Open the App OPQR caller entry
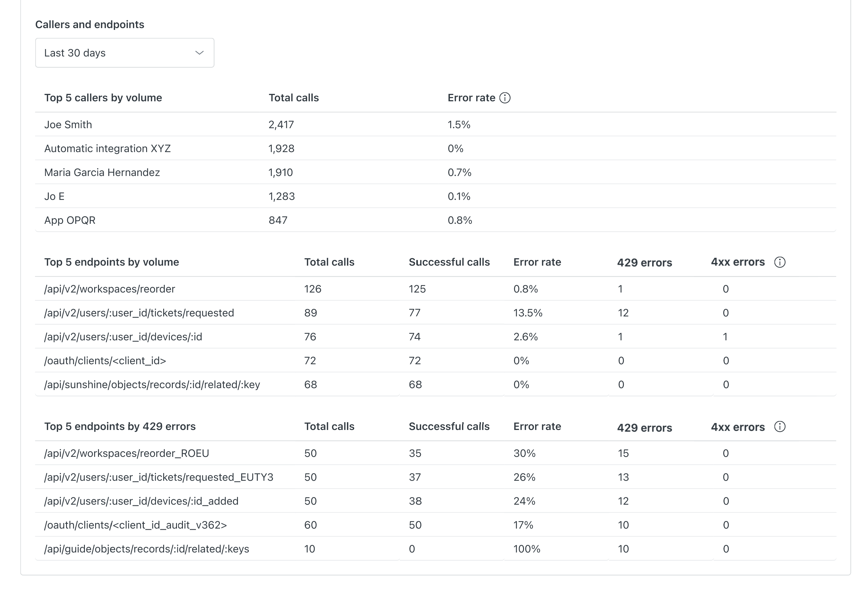Screen dimensions: 868x594 (70, 220)
